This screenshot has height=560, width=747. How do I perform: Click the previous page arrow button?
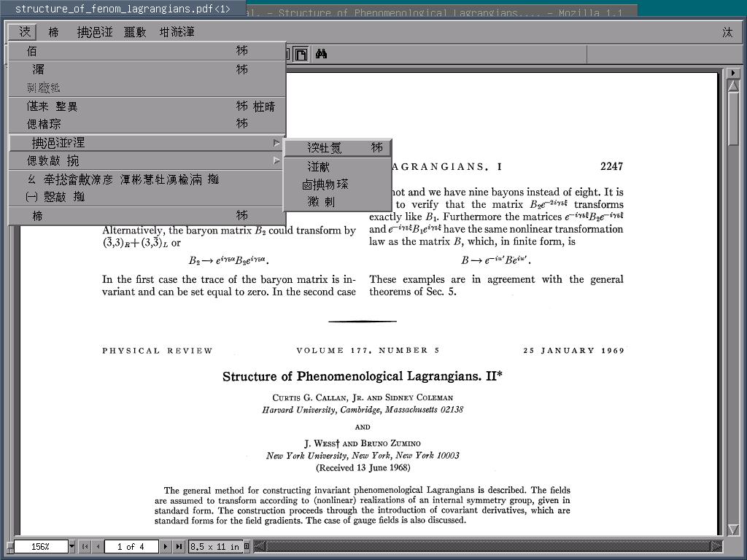98,546
